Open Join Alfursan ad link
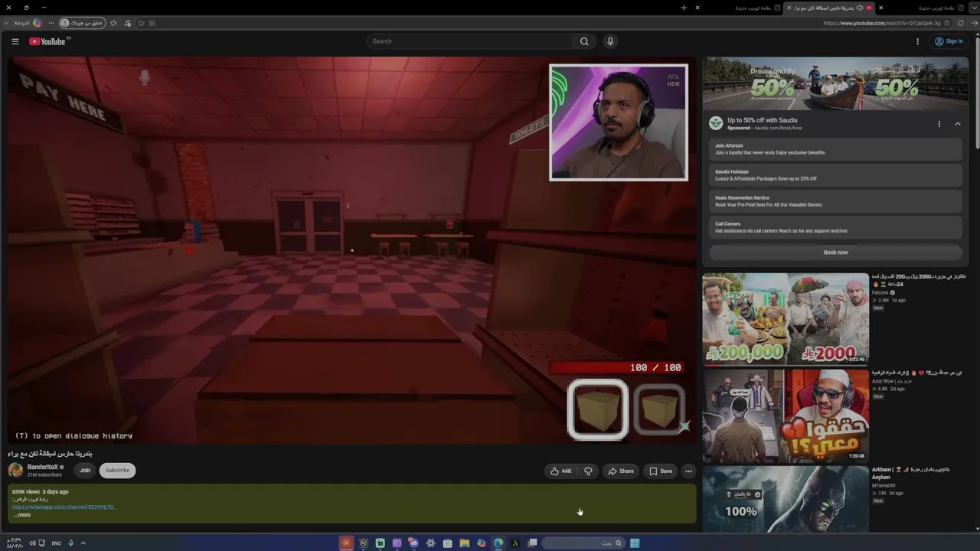The image size is (980, 551). click(x=835, y=149)
